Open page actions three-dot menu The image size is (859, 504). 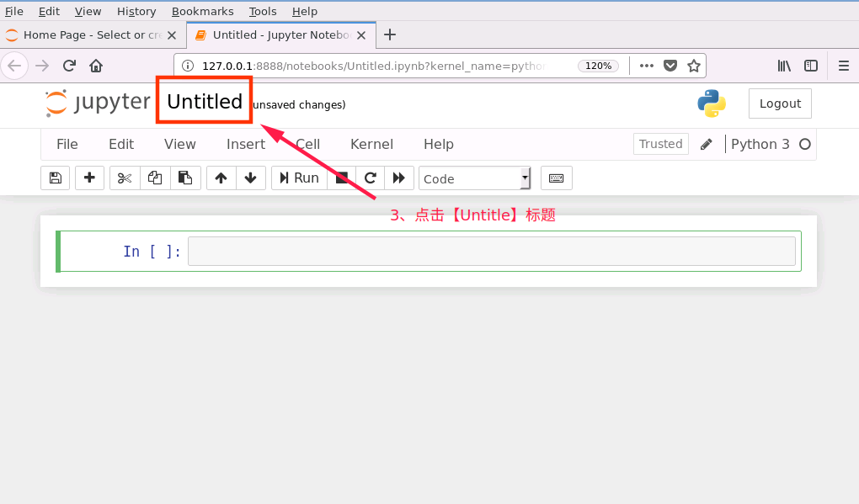(647, 66)
